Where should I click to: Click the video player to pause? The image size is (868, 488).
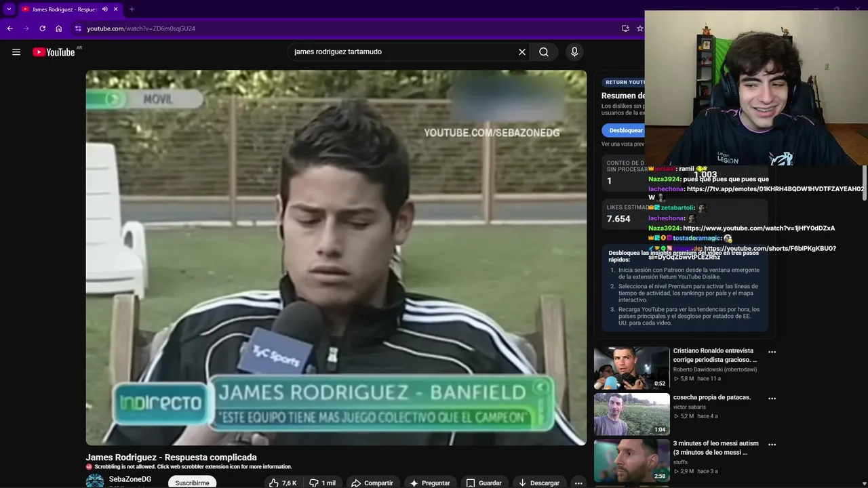pyautogui.click(x=336, y=258)
